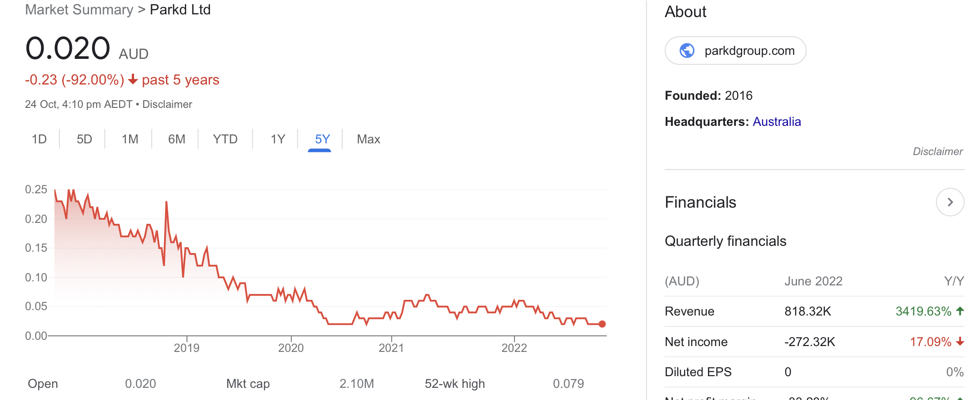980x400 pixels.
Task: Open the Financials chevron arrow button
Action: pos(950,202)
